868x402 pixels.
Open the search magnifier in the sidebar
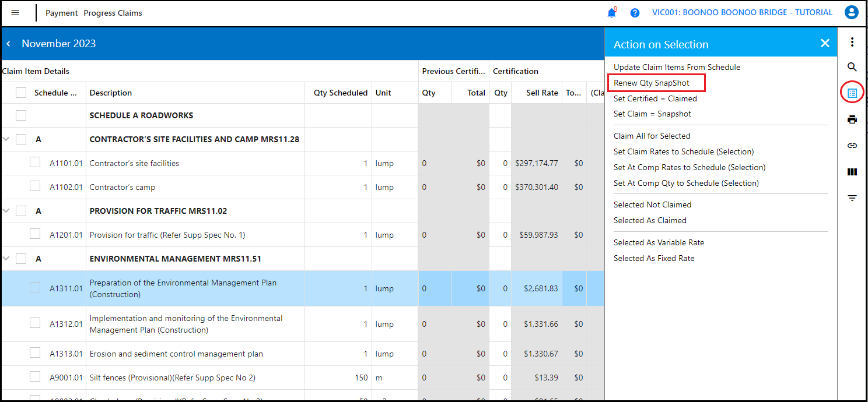(852, 67)
